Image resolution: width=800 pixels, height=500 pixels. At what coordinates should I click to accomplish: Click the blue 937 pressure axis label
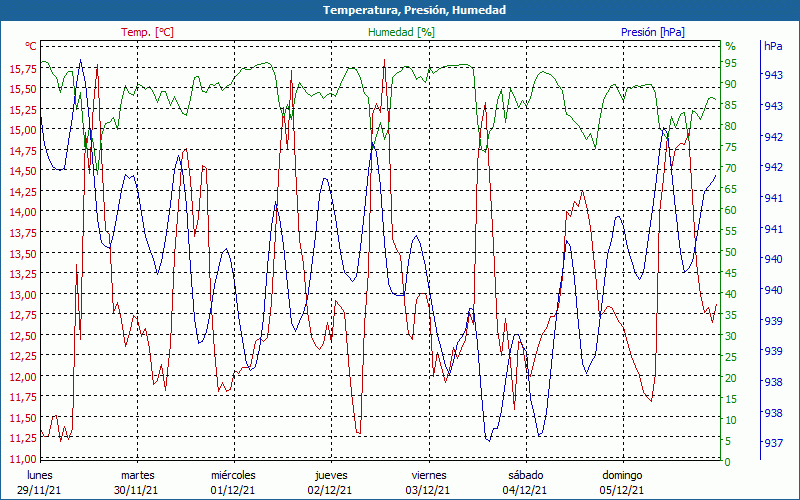tap(772, 443)
